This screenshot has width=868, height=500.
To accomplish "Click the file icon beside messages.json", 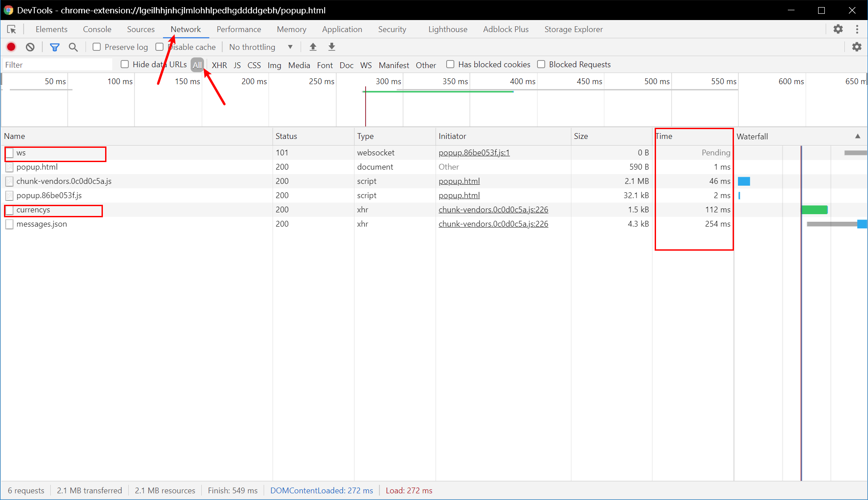I will point(9,224).
